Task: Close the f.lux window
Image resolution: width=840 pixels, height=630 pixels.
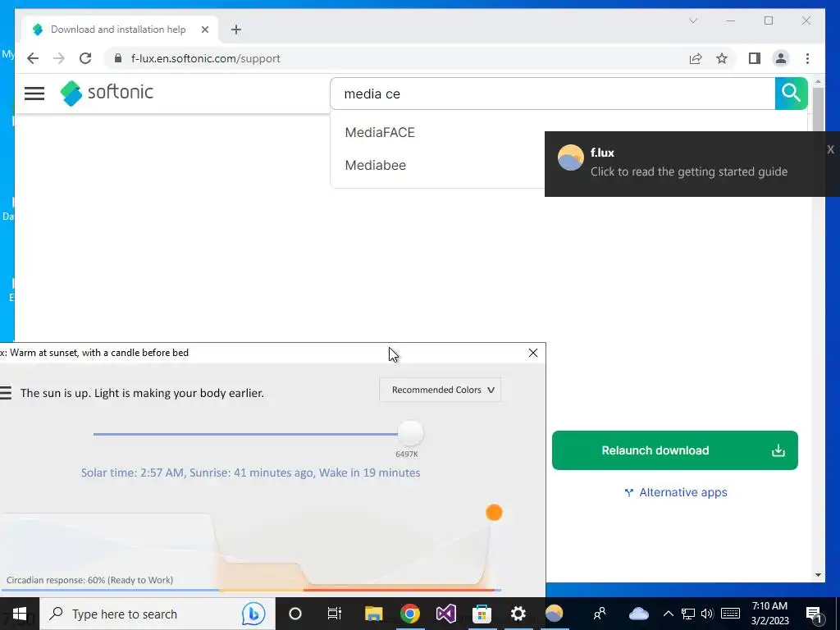Action: 533,353
